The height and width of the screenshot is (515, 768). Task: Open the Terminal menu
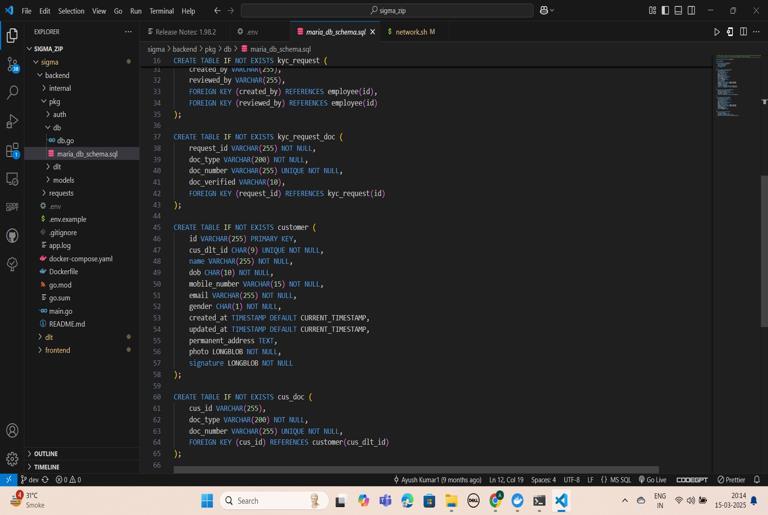pyautogui.click(x=162, y=11)
